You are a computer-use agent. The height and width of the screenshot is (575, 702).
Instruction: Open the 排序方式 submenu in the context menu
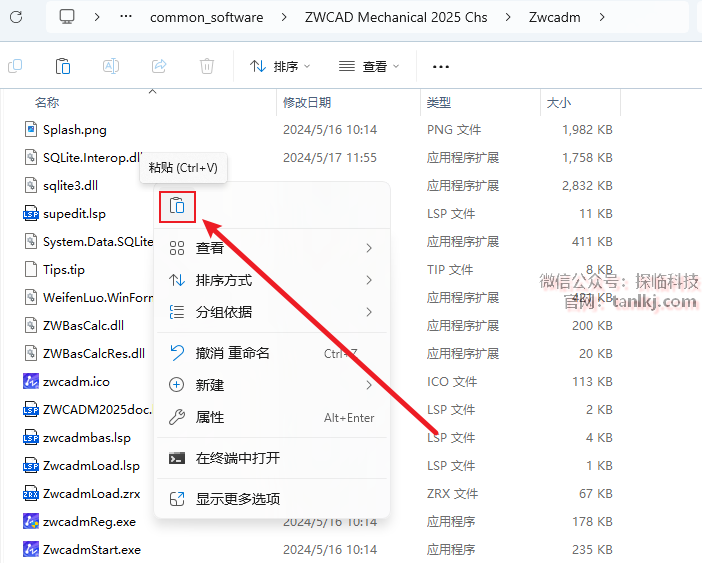(272, 280)
